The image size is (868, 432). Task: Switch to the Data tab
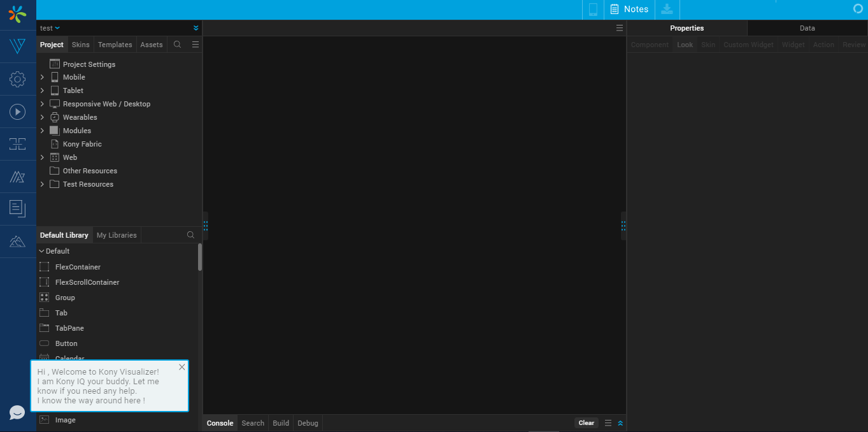pos(808,28)
